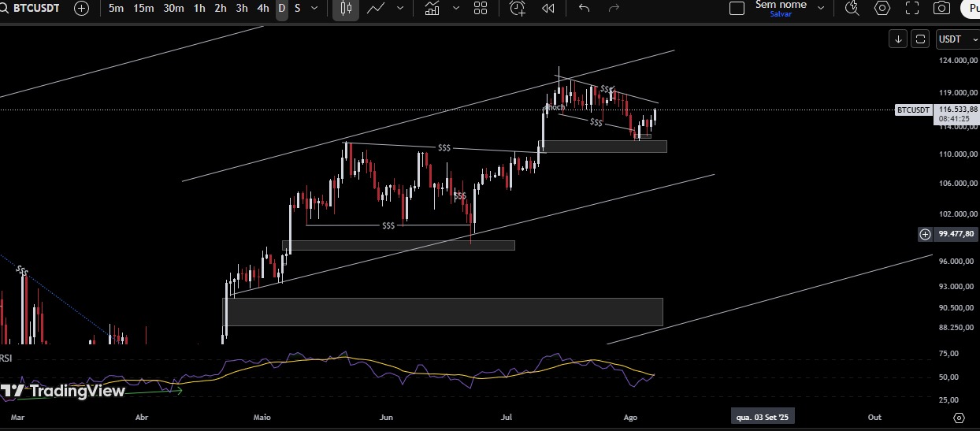Click the Sem nome layout name
This screenshot has width=980, height=431.
(x=781, y=5)
